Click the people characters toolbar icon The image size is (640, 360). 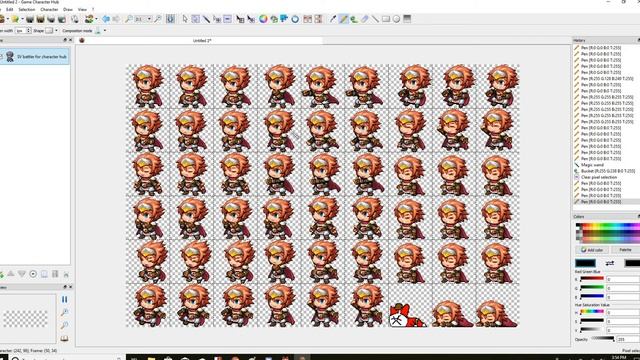point(89,19)
